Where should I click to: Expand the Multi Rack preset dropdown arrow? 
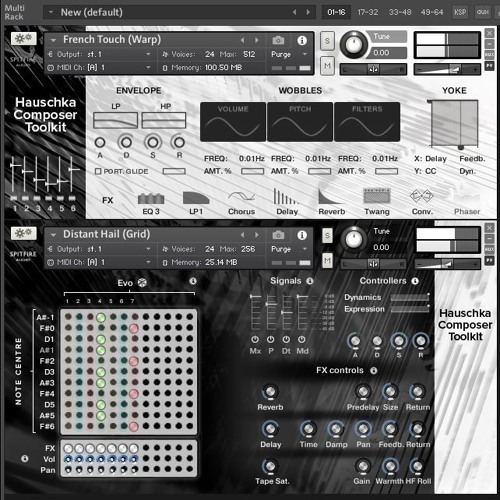tap(51, 12)
